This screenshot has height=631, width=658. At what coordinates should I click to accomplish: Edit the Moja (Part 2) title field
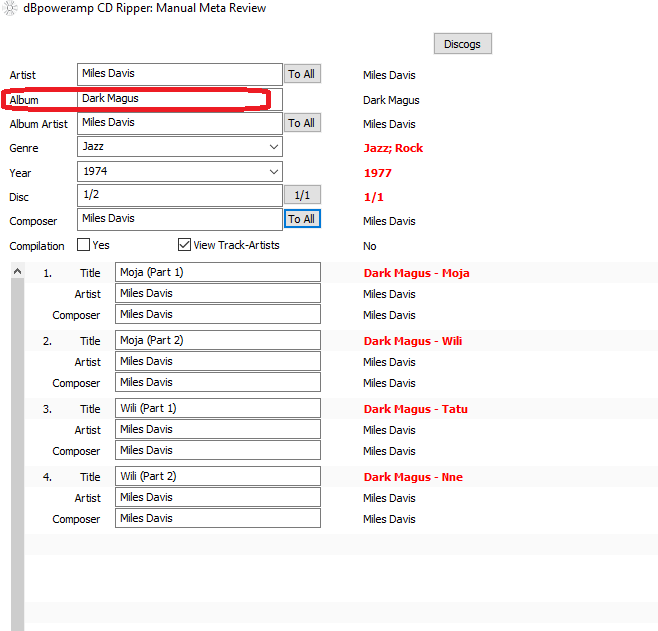coord(217,340)
